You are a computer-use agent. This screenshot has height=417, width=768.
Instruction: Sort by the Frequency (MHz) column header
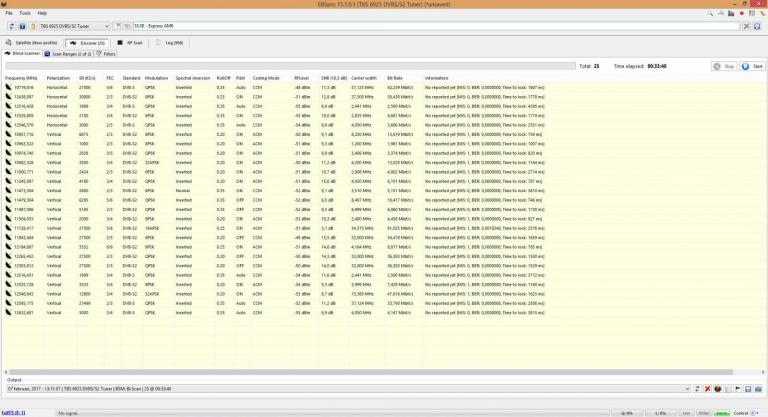coord(21,77)
